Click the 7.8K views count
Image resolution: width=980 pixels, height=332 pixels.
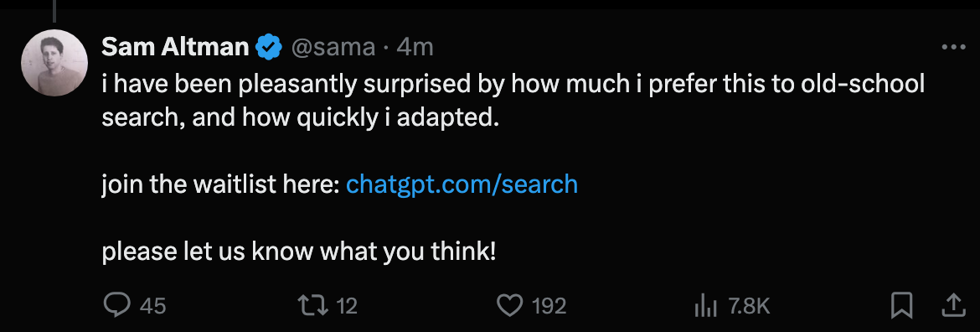pyautogui.click(x=750, y=306)
